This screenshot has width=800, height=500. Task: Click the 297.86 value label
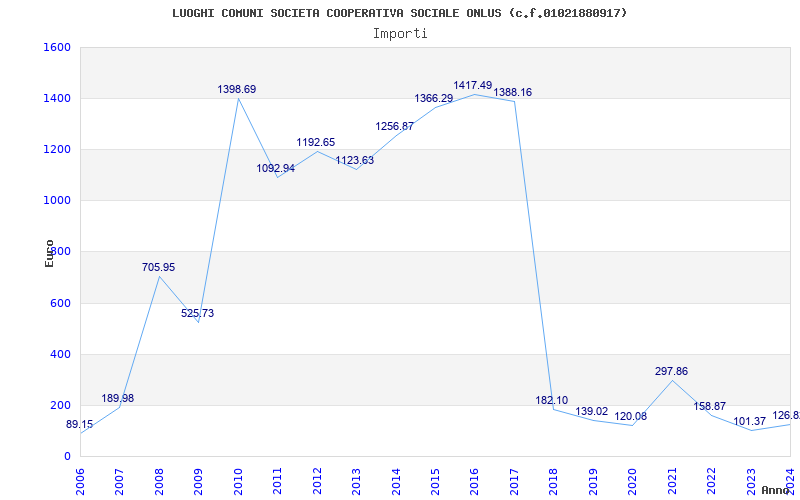[671, 371]
